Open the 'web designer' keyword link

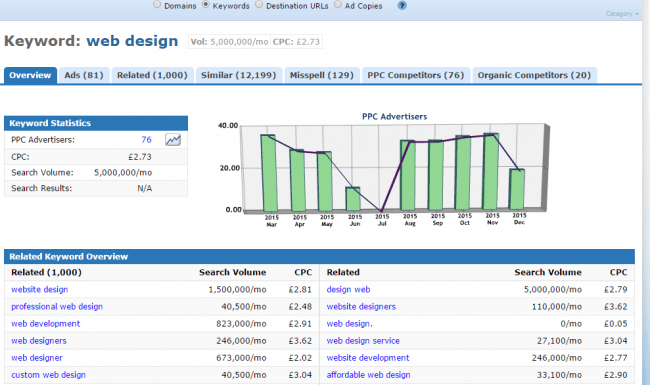click(37, 358)
